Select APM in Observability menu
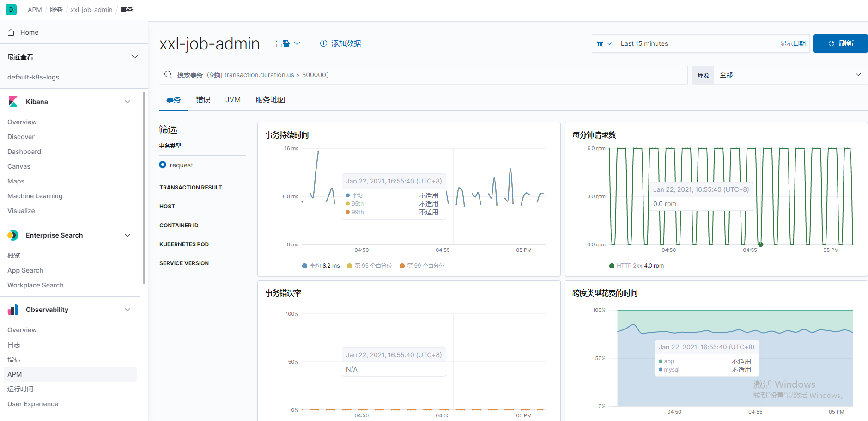Image resolution: width=868 pixels, height=421 pixels. (70, 374)
